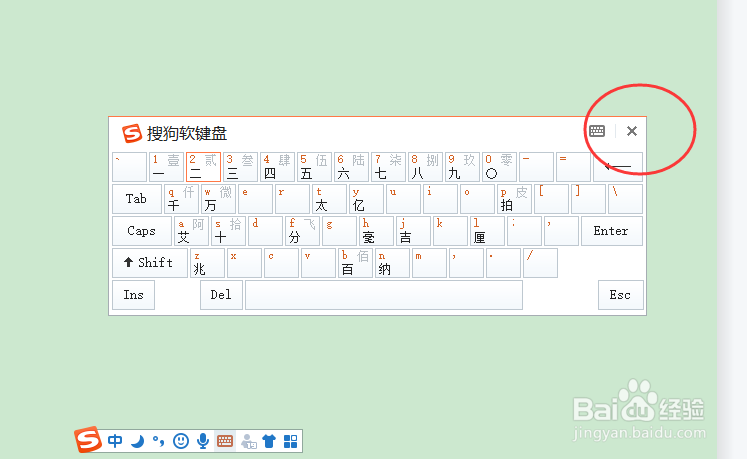This screenshot has height=459, width=747.
Task: Click the minus key
Action: click(x=536, y=167)
